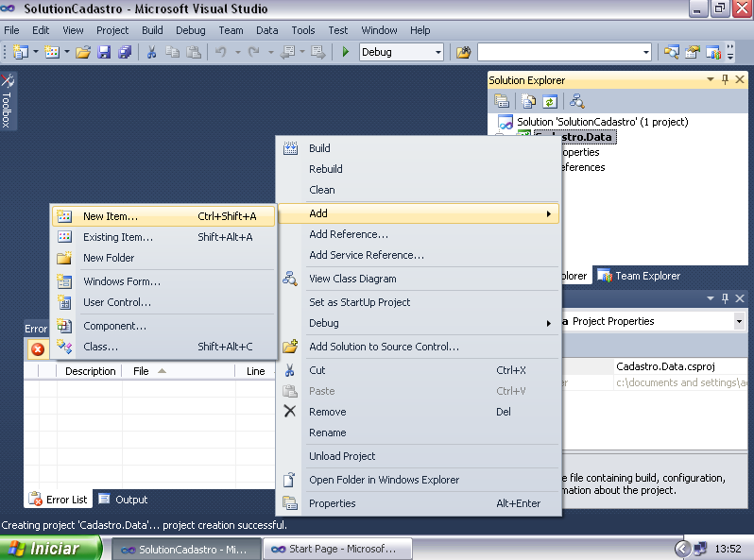The image size is (754, 560).
Task: Open Properties panel window position dropdown
Action: 711,298
